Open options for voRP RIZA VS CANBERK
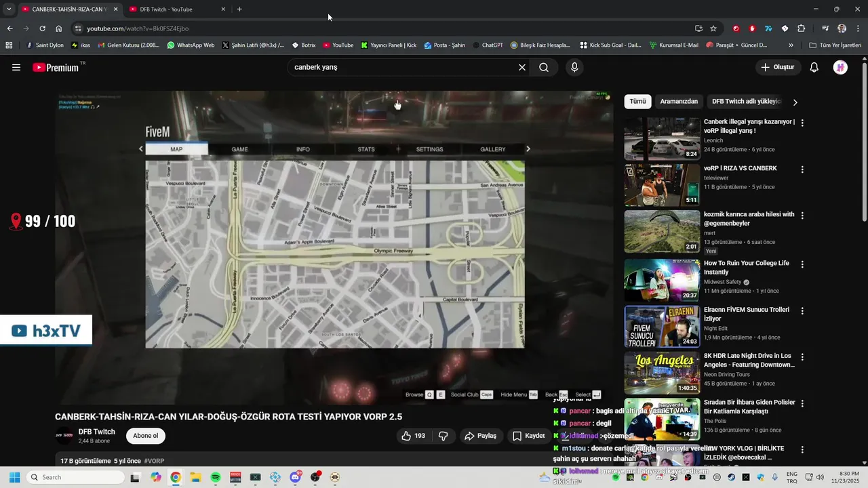Viewport: 868px width, 488px height. coord(802,169)
